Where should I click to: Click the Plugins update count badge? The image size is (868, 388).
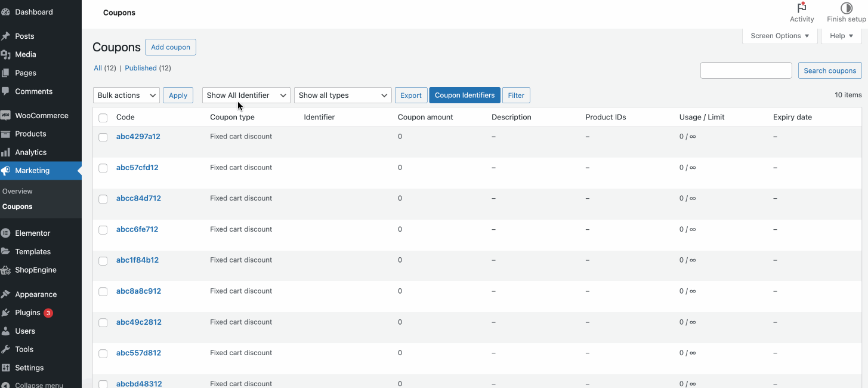[x=48, y=313]
